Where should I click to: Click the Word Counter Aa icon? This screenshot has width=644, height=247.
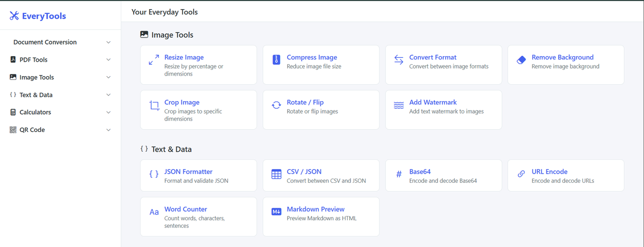[x=154, y=212]
